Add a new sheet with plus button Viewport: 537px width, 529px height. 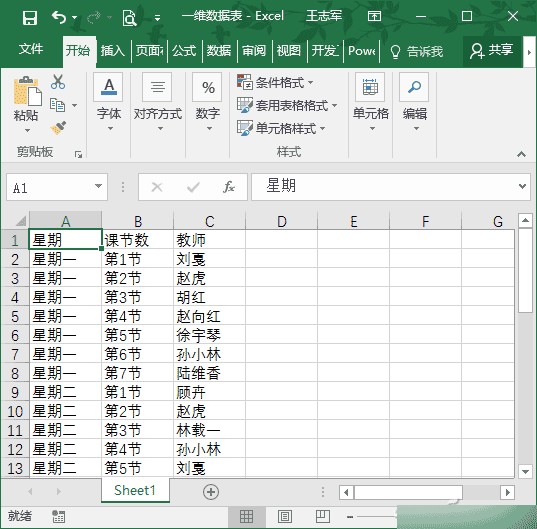211,492
